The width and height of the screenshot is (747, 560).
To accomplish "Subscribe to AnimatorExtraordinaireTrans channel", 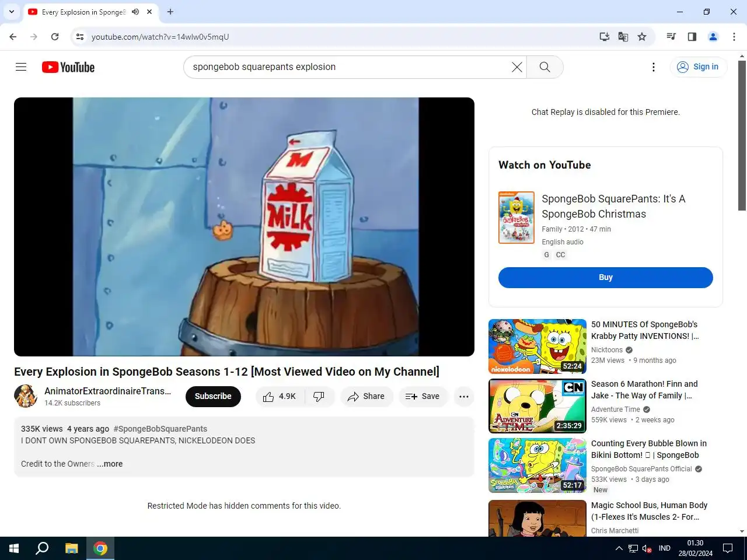I will [213, 397].
